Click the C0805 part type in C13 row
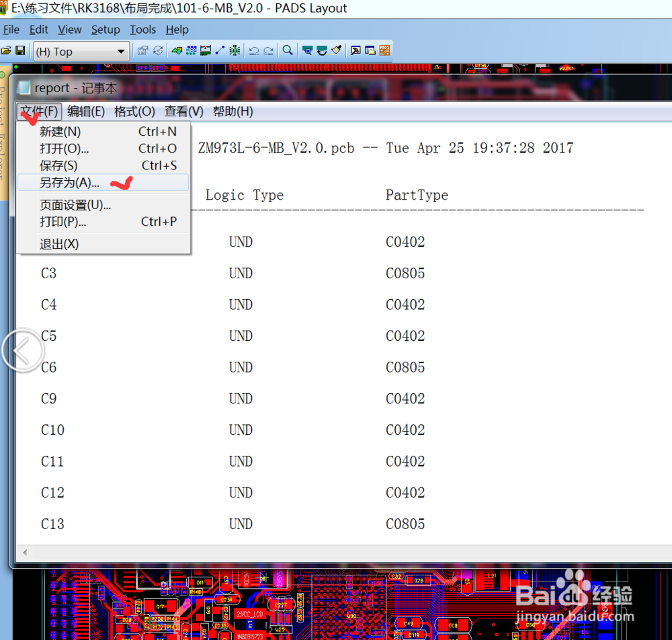Screen dimensions: 672x640 click(405, 524)
